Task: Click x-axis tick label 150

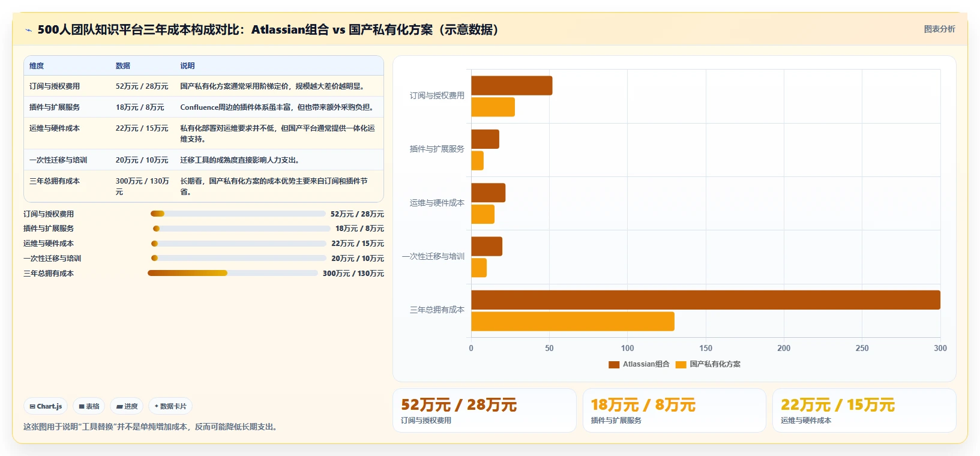Action: tap(706, 349)
